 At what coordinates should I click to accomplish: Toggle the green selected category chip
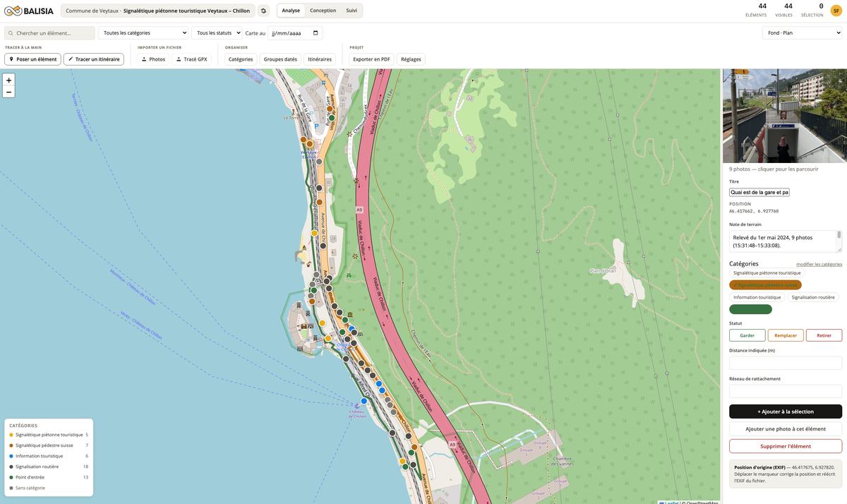pyautogui.click(x=750, y=309)
